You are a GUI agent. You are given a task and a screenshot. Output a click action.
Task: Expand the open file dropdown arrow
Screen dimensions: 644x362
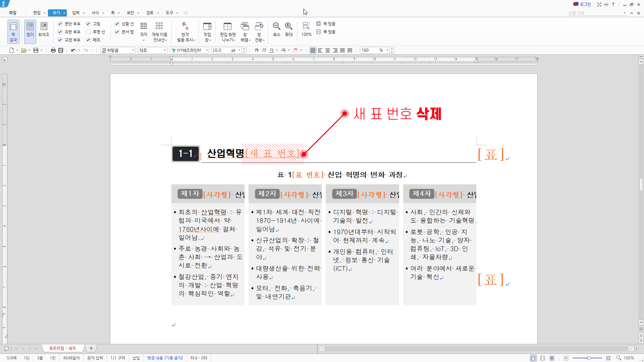[29, 50]
